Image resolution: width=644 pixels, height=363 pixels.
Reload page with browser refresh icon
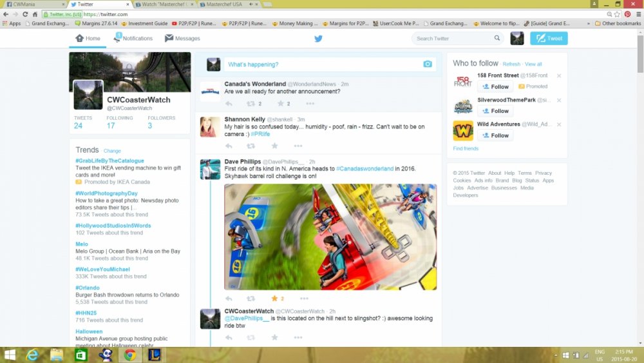pos(25,14)
